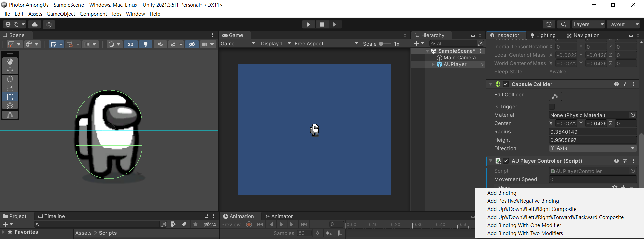Open the Window menu

tap(135, 14)
